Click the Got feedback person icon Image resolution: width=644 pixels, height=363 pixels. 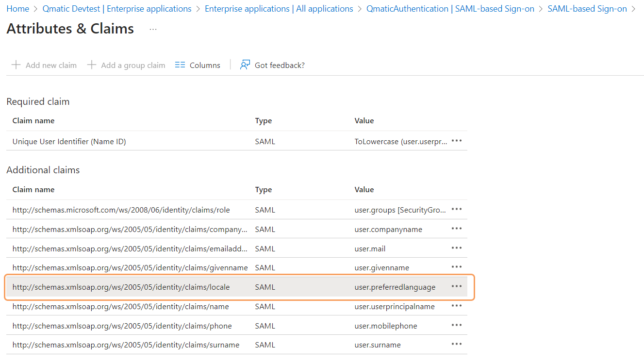245,65
